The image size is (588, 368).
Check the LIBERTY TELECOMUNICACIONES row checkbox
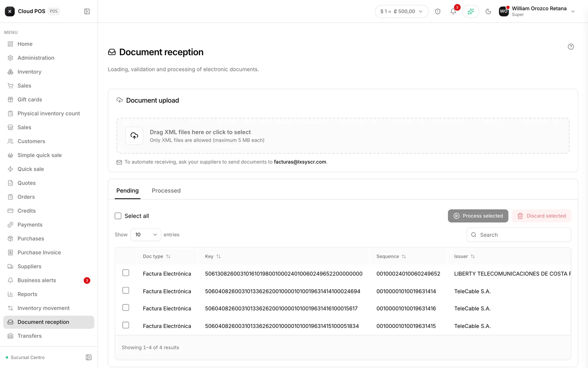pyautogui.click(x=126, y=273)
